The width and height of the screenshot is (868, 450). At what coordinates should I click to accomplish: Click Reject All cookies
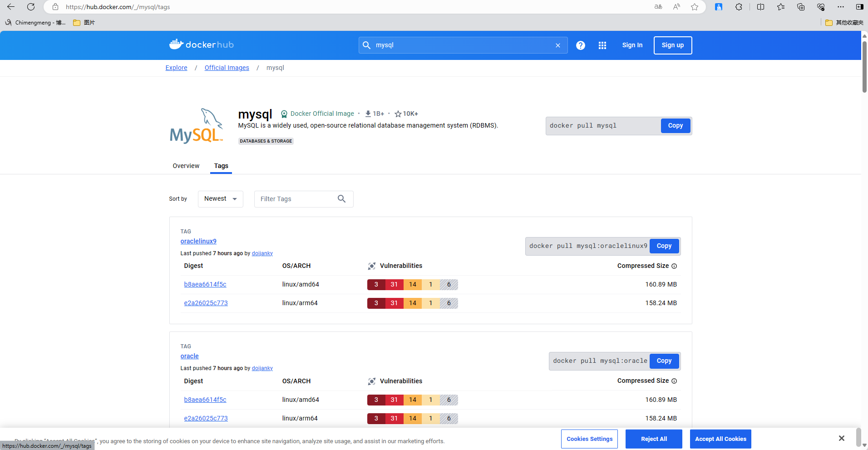(x=654, y=439)
